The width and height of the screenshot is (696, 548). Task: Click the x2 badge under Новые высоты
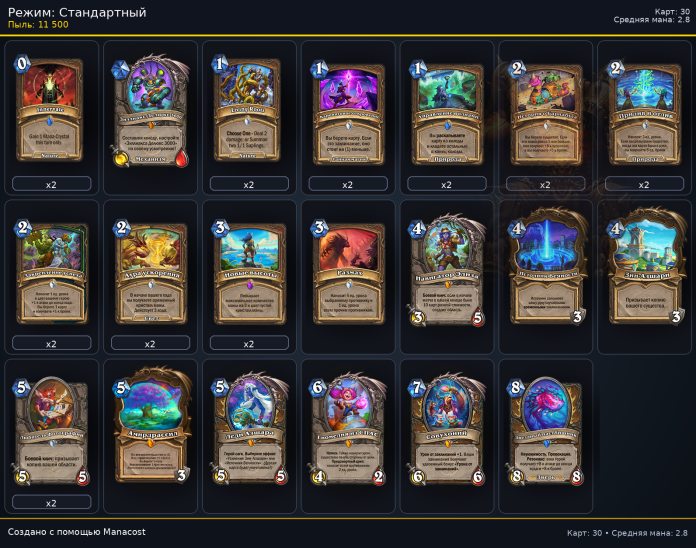tap(249, 343)
